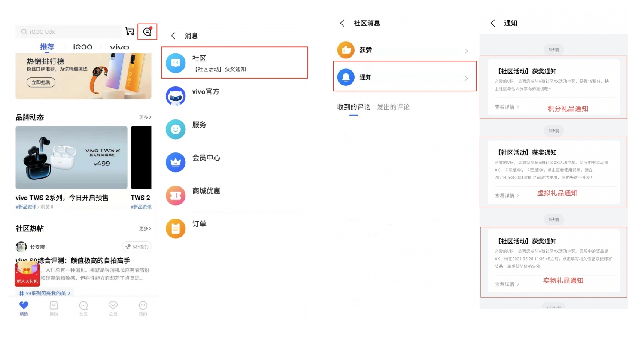
Task: Switch to the 发出的评论 tab
Action: click(393, 107)
